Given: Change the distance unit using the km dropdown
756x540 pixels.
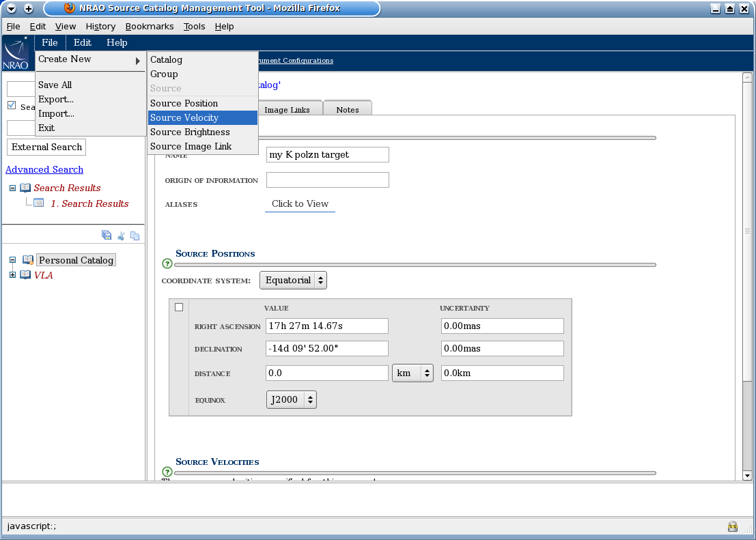Looking at the screenshot, I should (x=412, y=373).
